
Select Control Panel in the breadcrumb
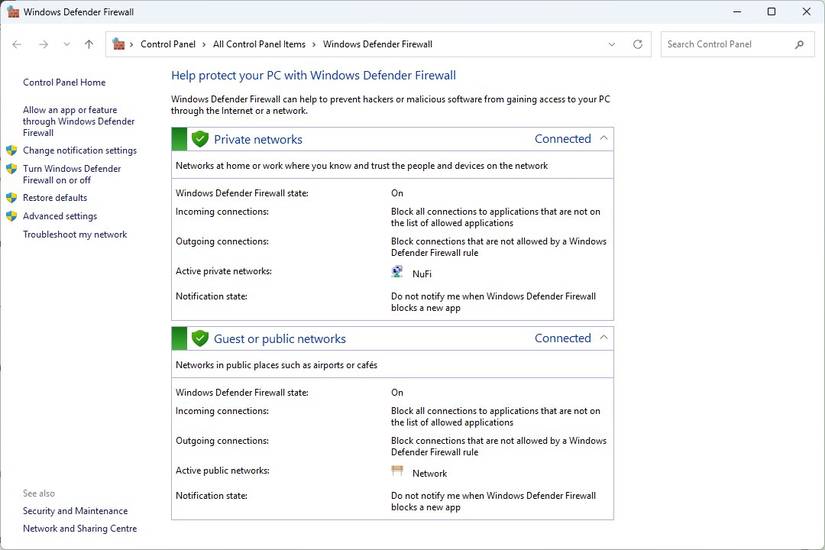pos(168,45)
